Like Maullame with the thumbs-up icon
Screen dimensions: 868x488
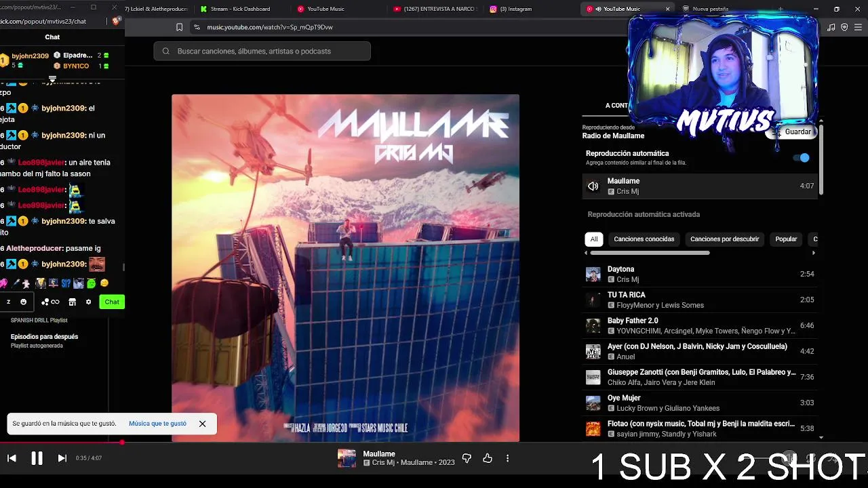[x=488, y=458]
